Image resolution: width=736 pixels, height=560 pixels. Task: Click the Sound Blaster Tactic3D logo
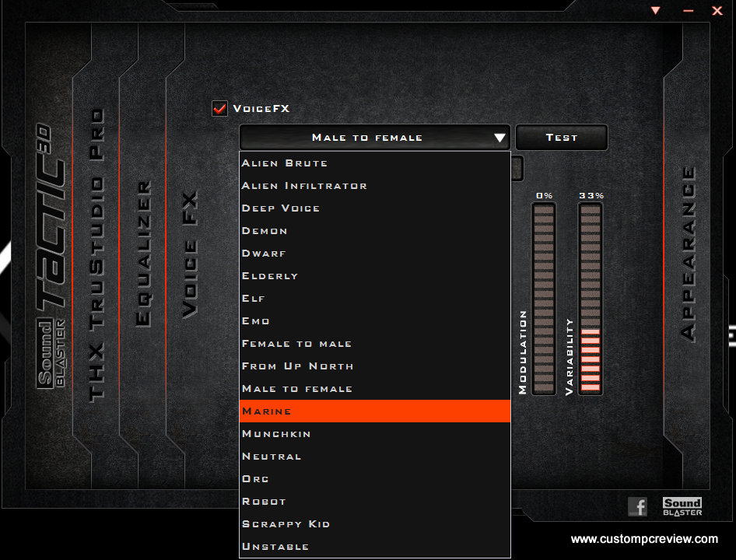pos(51,256)
